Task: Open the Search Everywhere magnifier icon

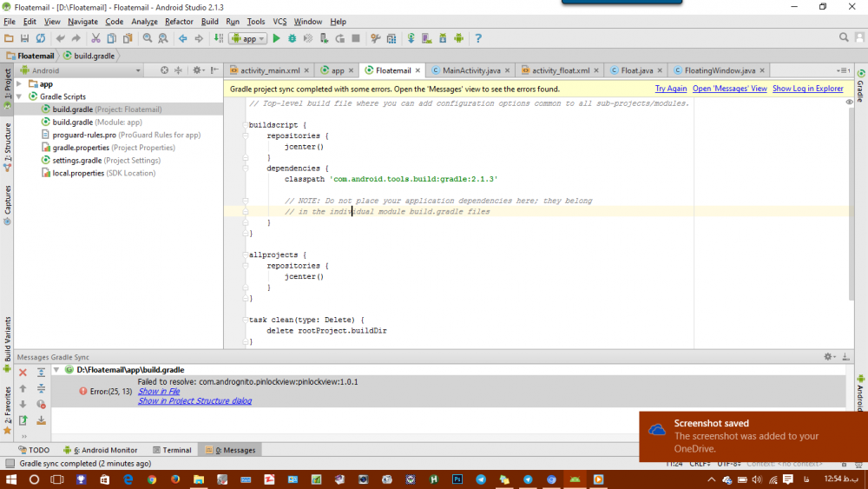Action: pyautogui.click(x=844, y=37)
